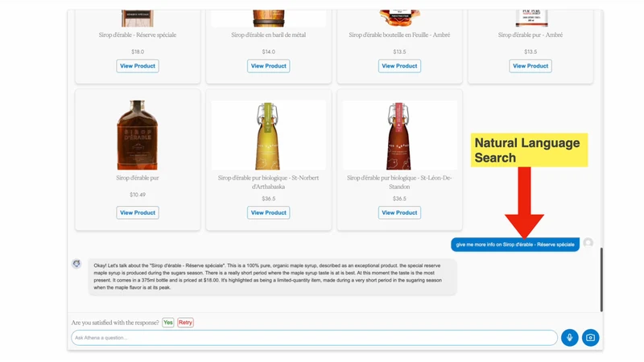Image resolution: width=644 pixels, height=362 pixels.
Task: View Product for Sirop d'érable pur $10.49
Action: (138, 212)
